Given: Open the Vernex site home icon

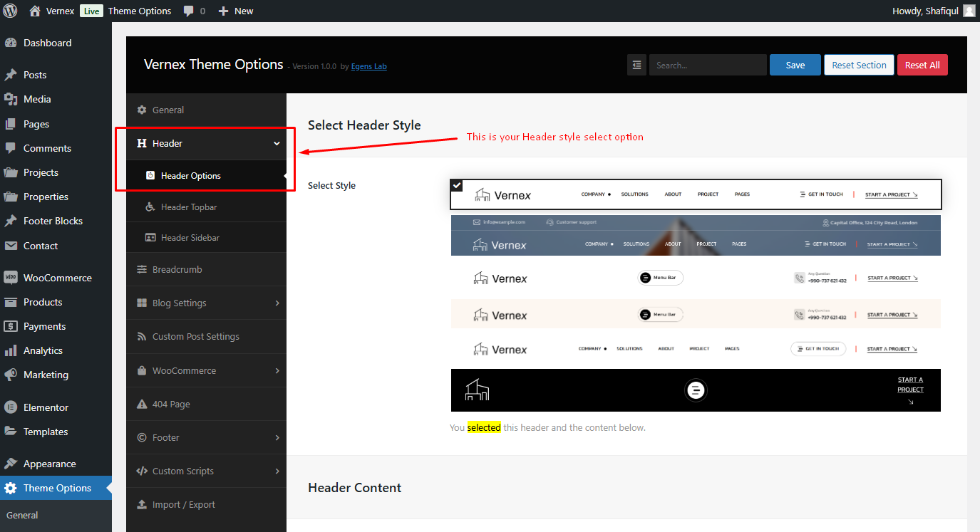Looking at the screenshot, I should pos(35,11).
